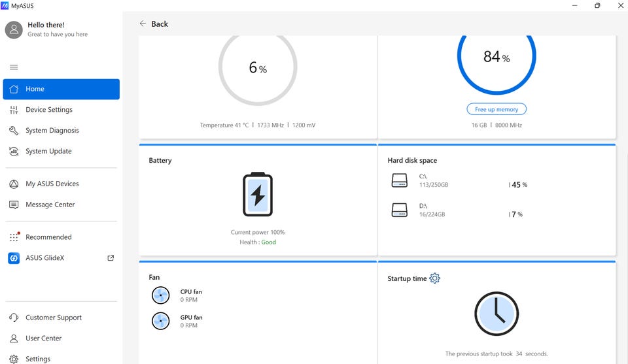Image resolution: width=628 pixels, height=364 pixels.
Task: Click CPU fan "0 RPM" value
Action: point(188,300)
